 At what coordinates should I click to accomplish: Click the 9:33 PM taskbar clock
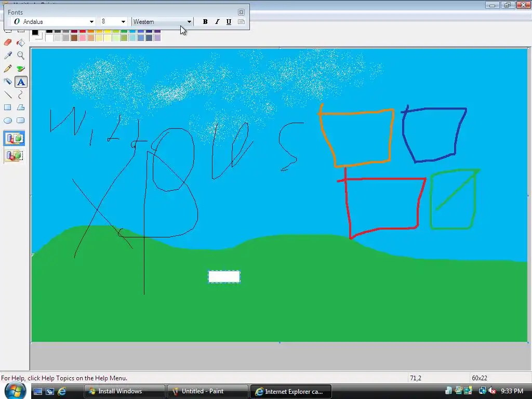click(x=512, y=391)
